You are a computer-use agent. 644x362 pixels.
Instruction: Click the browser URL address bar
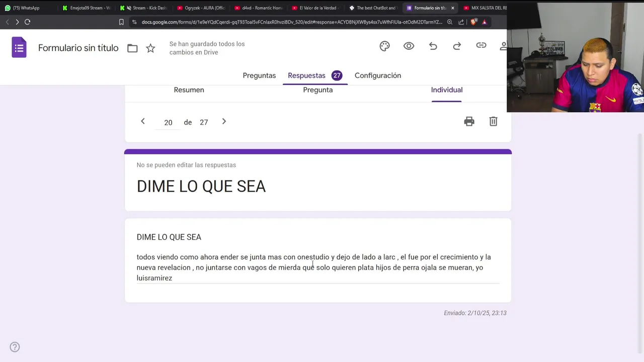click(292, 22)
